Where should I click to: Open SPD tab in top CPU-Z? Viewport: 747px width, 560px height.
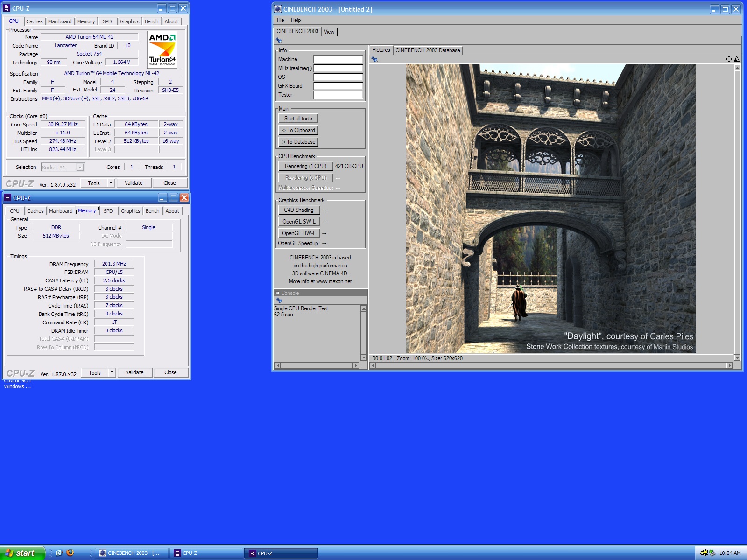107,21
